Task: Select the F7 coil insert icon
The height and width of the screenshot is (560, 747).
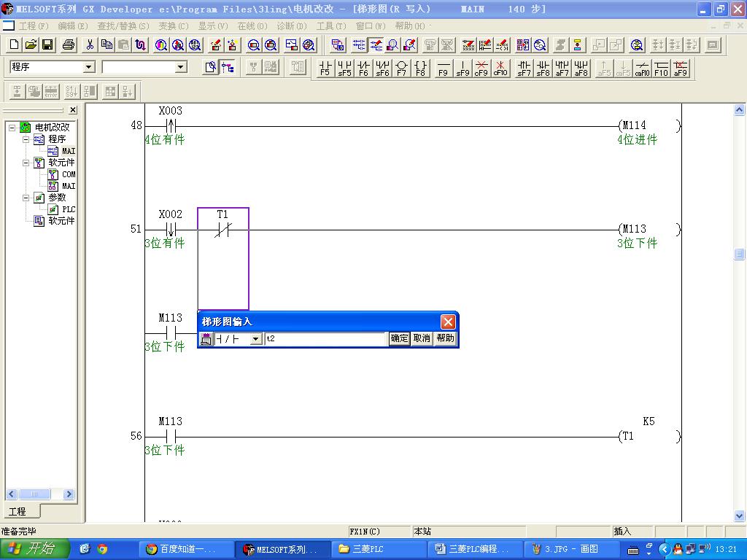Action: click(x=402, y=69)
